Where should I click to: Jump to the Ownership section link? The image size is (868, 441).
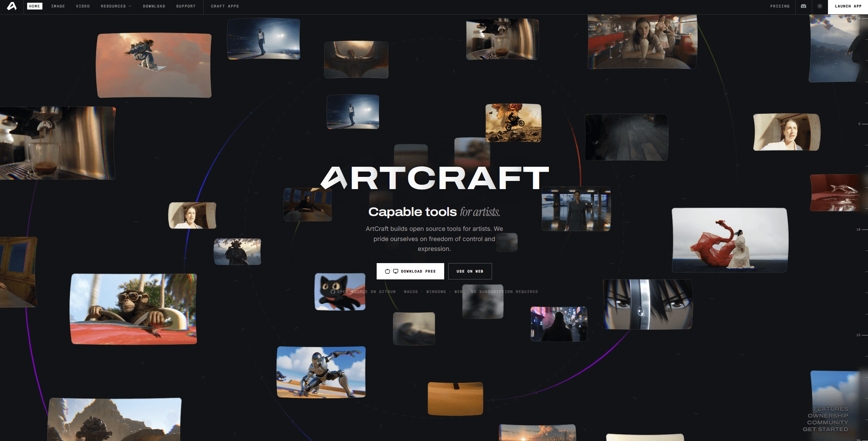828,416
